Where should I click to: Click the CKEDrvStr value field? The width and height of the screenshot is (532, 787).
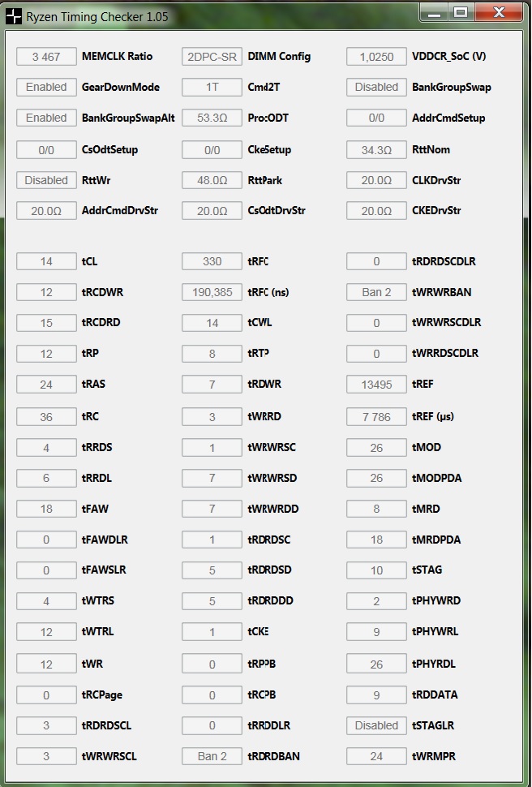point(376,211)
